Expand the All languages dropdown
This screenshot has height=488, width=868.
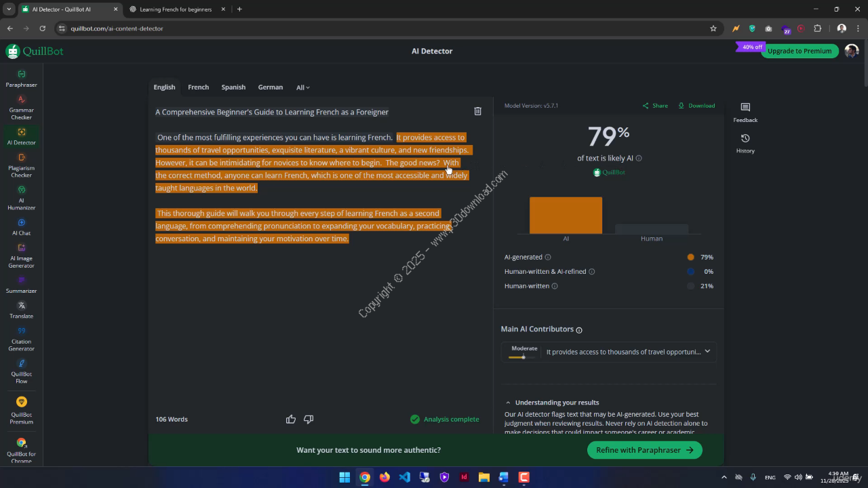[x=302, y=87]
